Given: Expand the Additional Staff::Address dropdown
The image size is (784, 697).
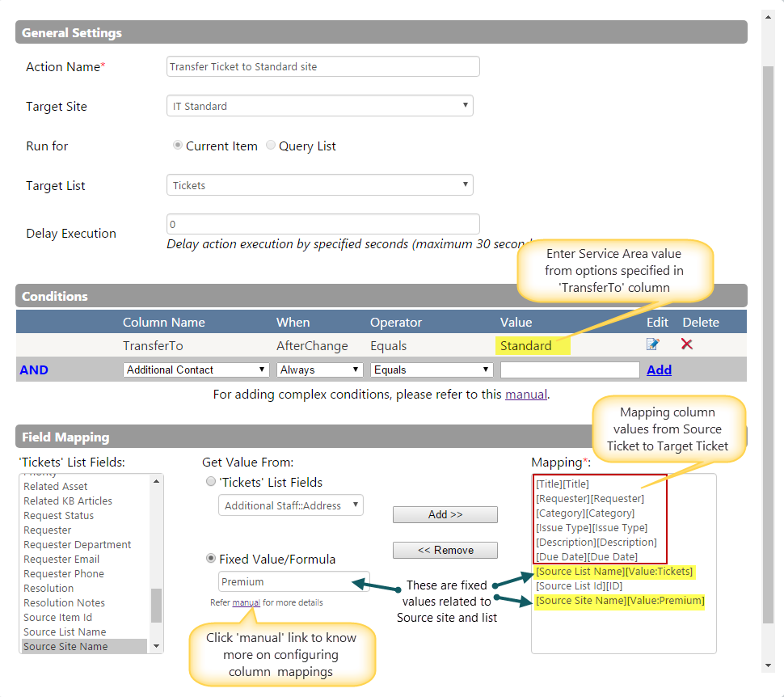Looking at the screenshot, I should tap(291, 505).
